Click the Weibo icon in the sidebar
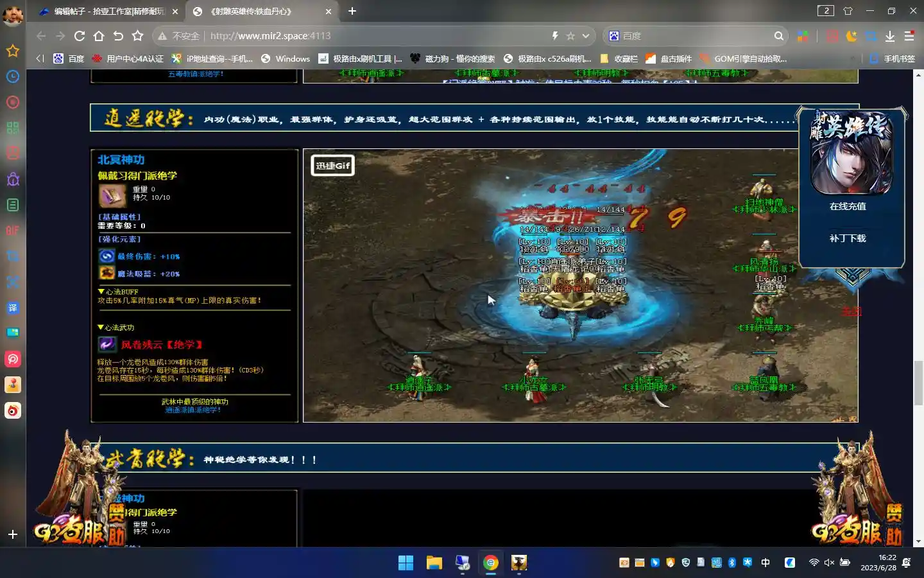This screenshot has height=578, width=924. [13, 410]
